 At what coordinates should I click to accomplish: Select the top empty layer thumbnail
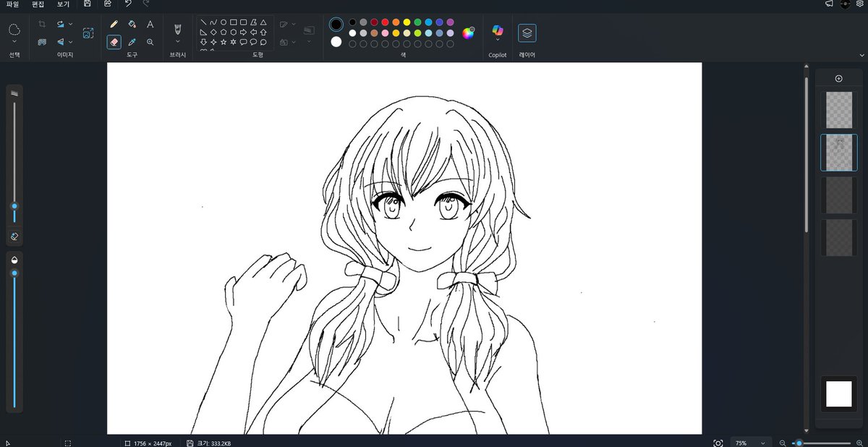tap(838, 110)
